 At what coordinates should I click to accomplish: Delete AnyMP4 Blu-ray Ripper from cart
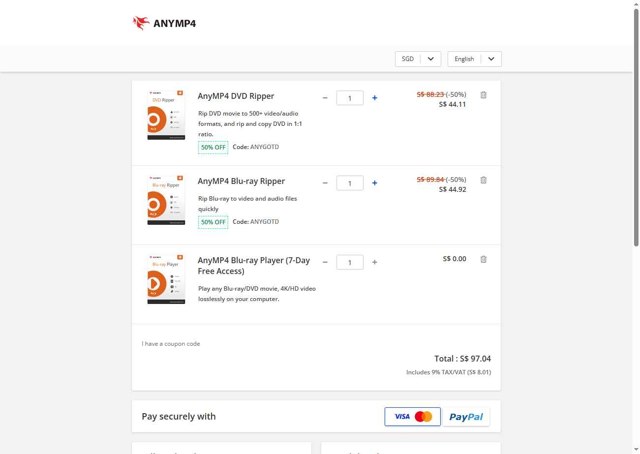click(x=483, y=180)
